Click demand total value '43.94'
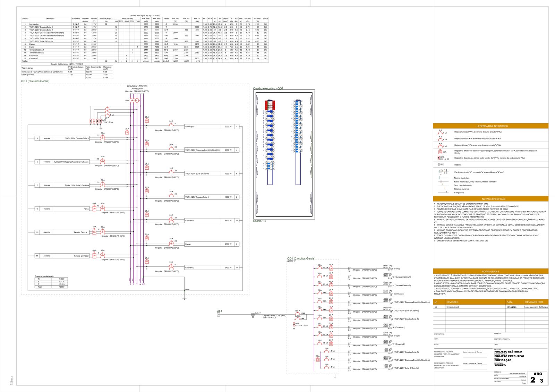 click(x=105, y=77)
